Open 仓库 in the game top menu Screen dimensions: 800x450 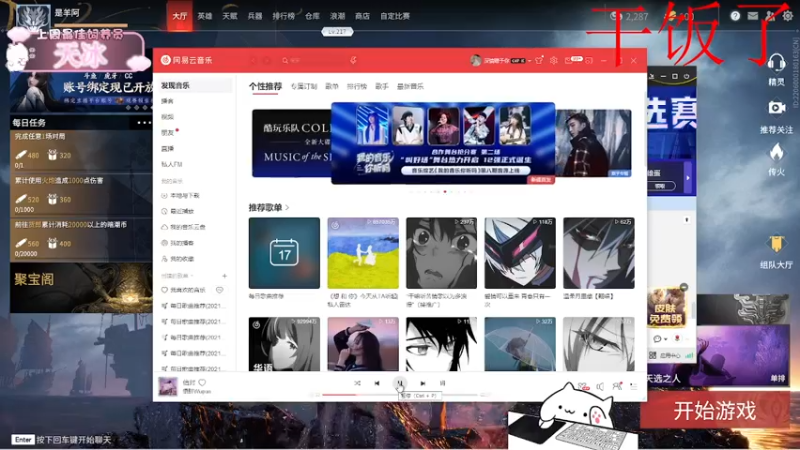coord(312,16)
